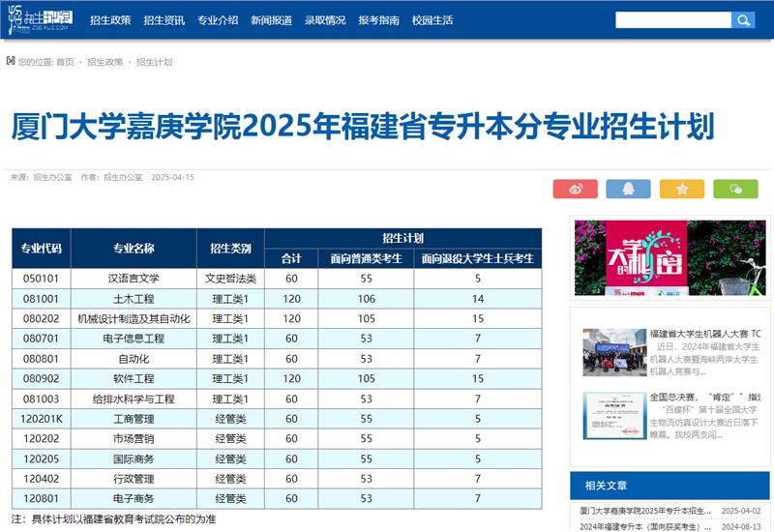Open the 大学的秘密 banner image
The width and height of the screenshot is (774, 532).
click(670, 257)
